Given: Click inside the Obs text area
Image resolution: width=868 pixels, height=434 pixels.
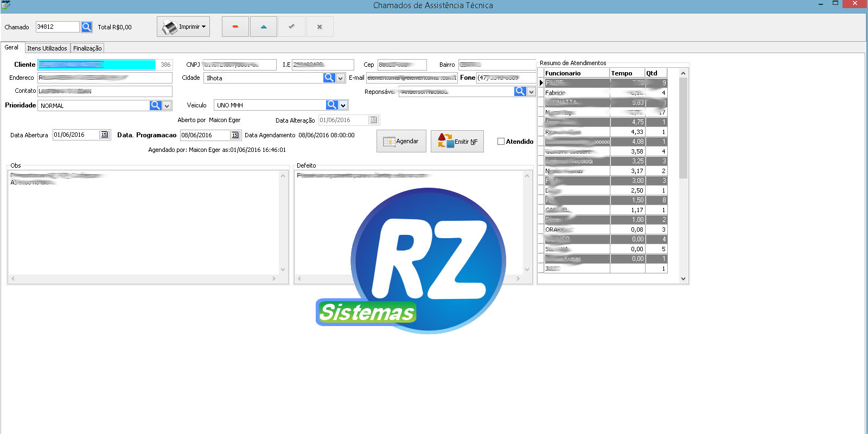Looking at the screenshot, I should [144, 222].
